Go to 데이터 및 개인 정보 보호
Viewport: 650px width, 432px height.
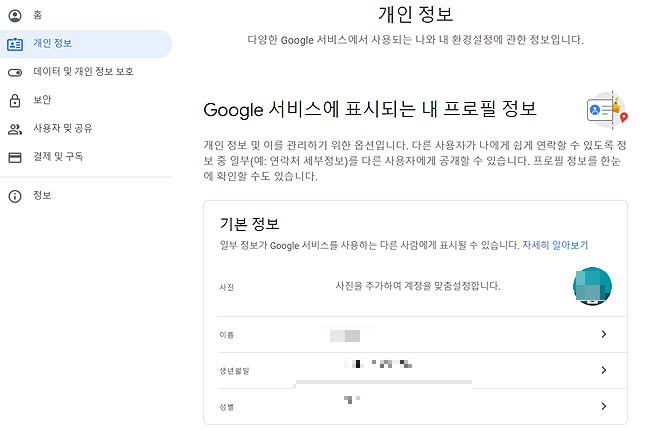pyautogui.click(x=86, y=72)
